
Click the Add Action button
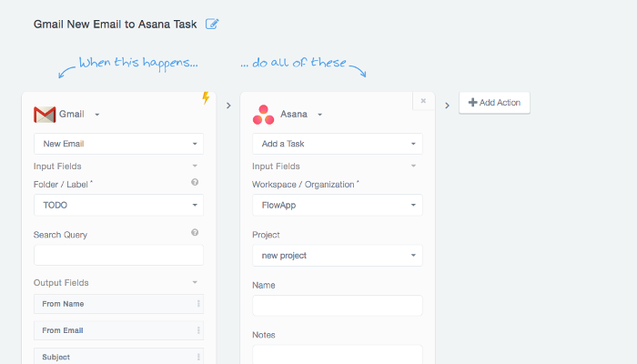[494, 103]
